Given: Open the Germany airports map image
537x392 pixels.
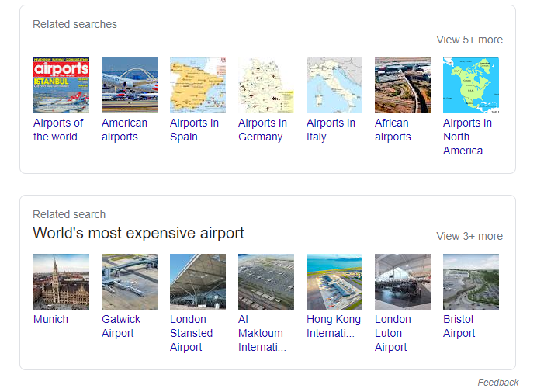Looking at the screenshot, I should [266, 85].
